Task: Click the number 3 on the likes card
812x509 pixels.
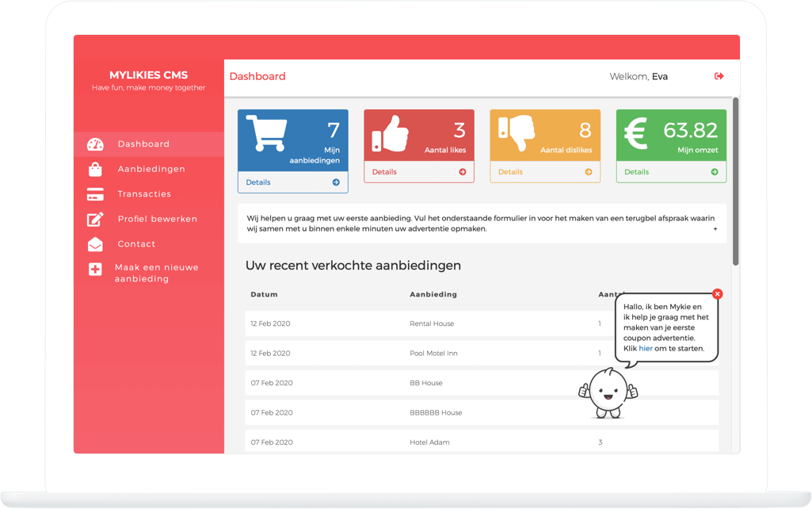Action: tap(459, 130)
